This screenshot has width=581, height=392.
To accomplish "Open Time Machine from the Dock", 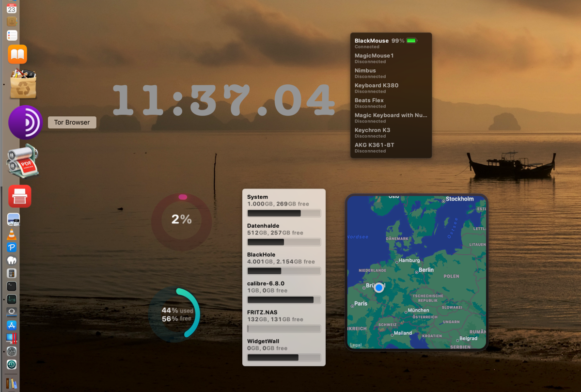I will point(12,364).
